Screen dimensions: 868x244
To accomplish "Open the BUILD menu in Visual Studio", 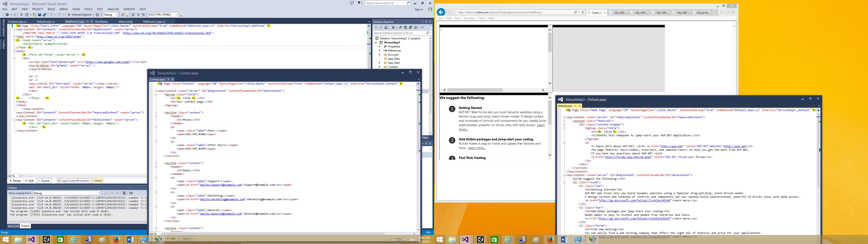I will click(51, 9).
